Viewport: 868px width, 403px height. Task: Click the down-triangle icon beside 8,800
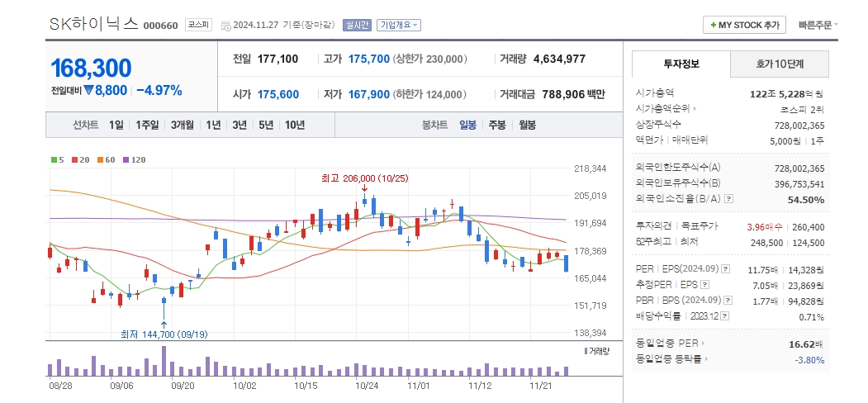tap(89, 91)
